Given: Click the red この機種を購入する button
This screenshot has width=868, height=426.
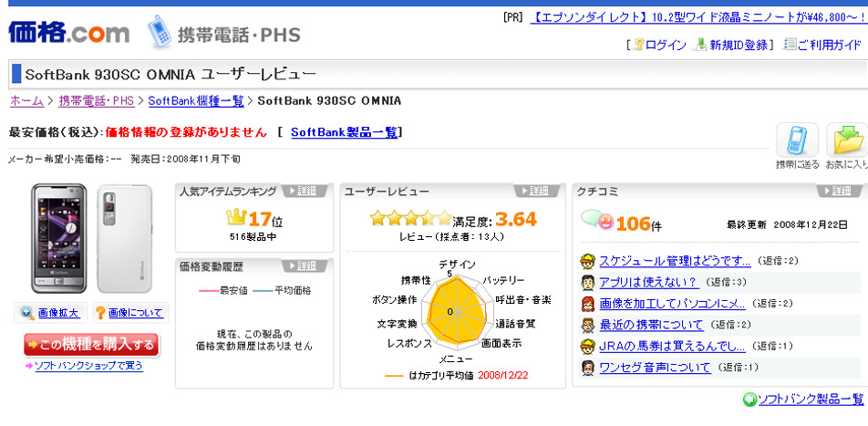Looking at the screenshot, I should click(91, 345).
